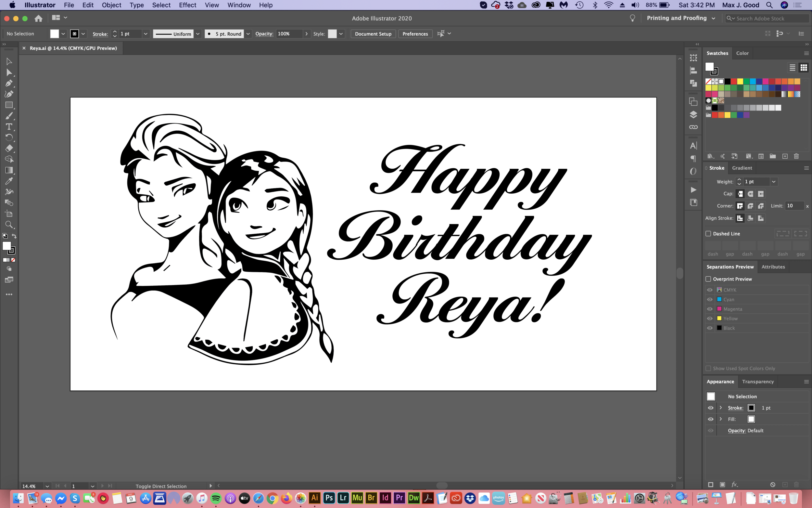
Task: Open the Effect menu
Action: (187, 5)
